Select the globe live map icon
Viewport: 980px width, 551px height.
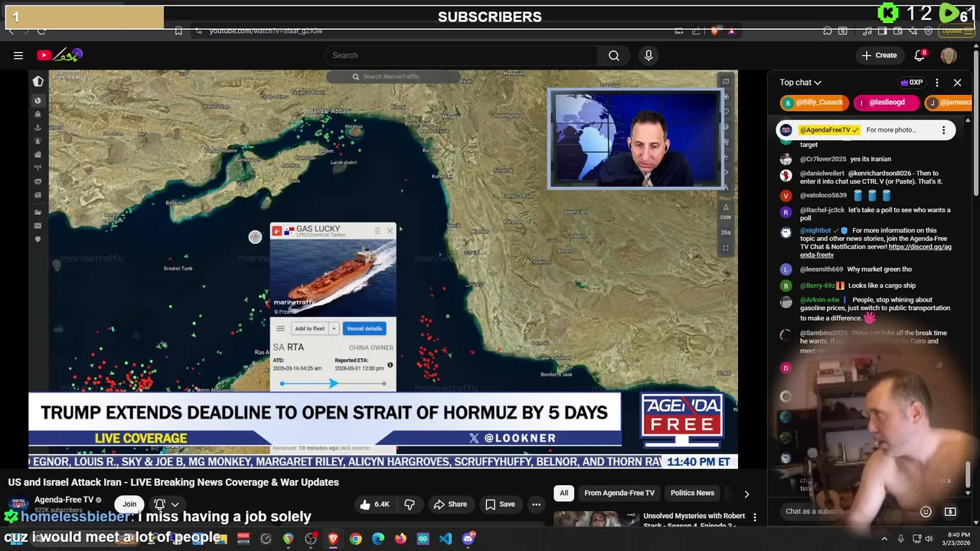[x=38, y=100]
